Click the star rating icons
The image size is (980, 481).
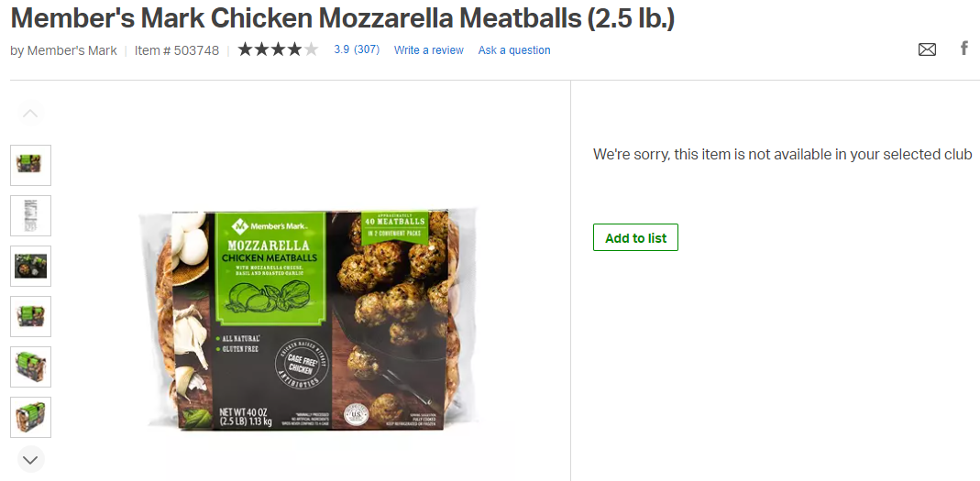click(x=278, y=49)
